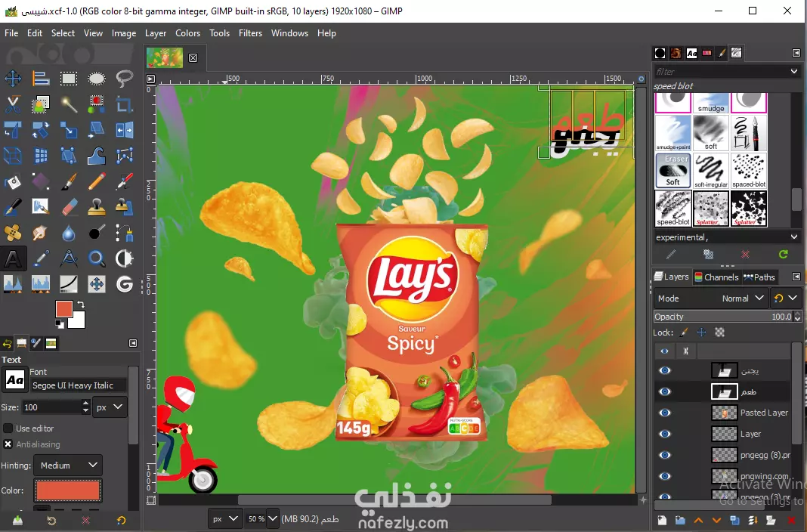The width and height of the screenshot is (807, 532).
Task: Select the Warp Transform tool
Action: click(96, 156)
